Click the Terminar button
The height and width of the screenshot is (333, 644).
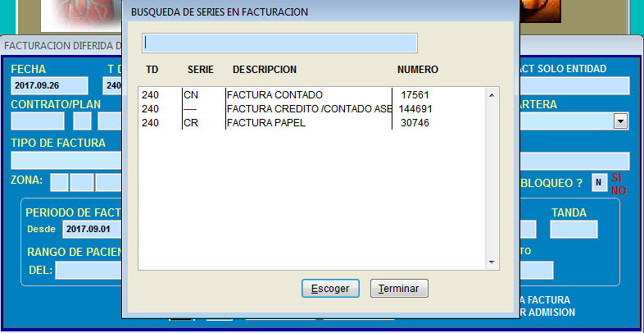pos(399,288)
